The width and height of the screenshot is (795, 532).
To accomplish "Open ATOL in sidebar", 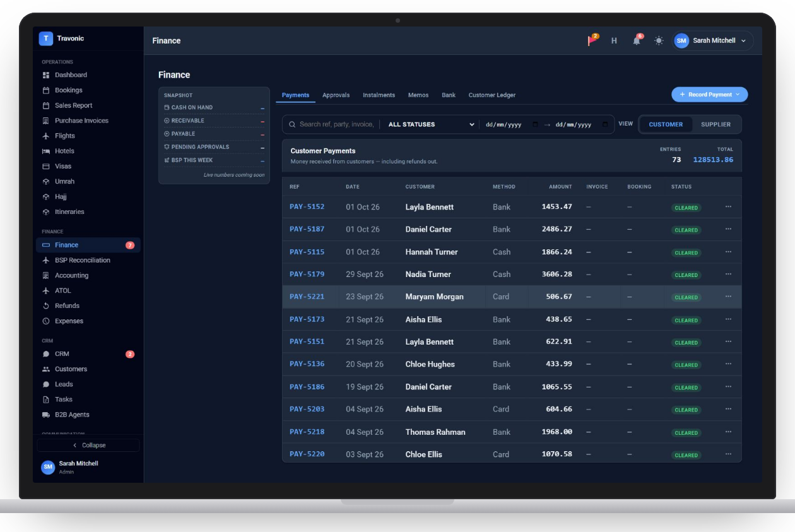I will pos(88,290).
